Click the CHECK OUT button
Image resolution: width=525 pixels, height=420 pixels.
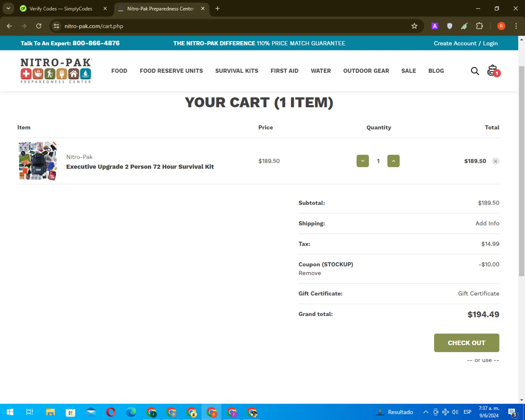(467, 343)
